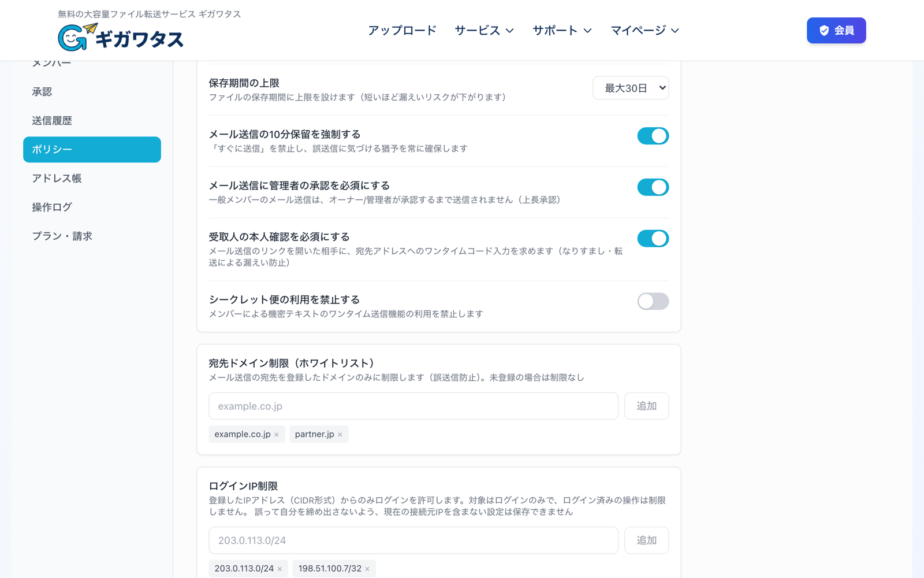Expand the サポート menu
The width and height of the screenshot is (924, 578).
(562, 30)
